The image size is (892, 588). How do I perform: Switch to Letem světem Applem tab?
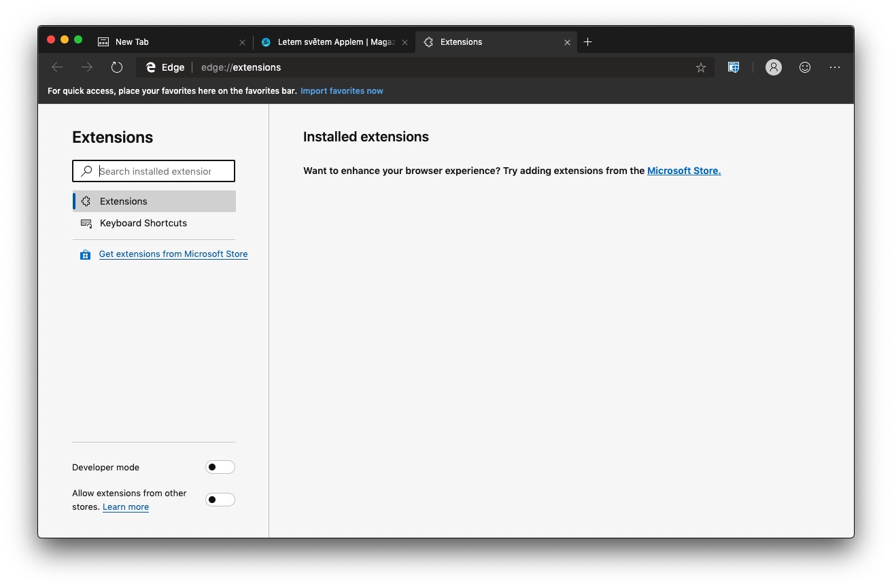334,42
